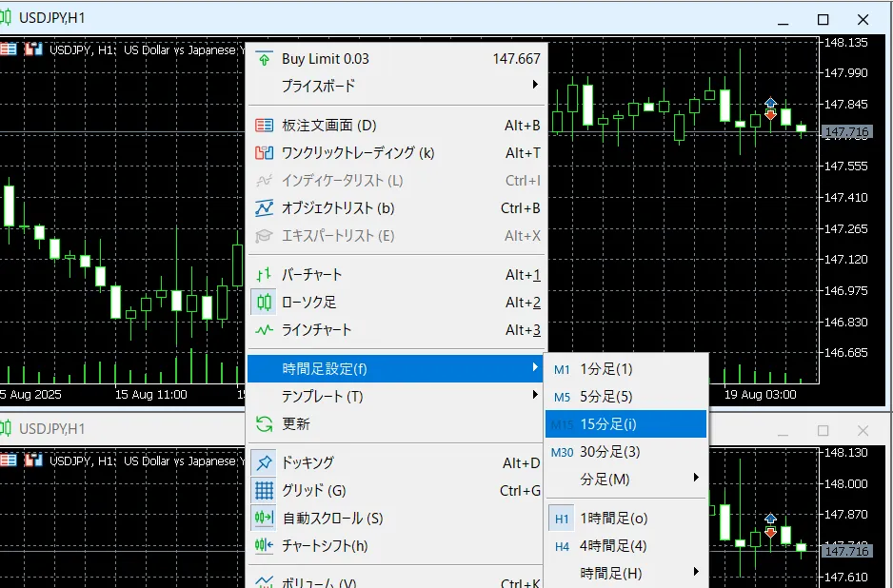Click the Buy Limit 0.03 arrow icon

pos(264,59)
